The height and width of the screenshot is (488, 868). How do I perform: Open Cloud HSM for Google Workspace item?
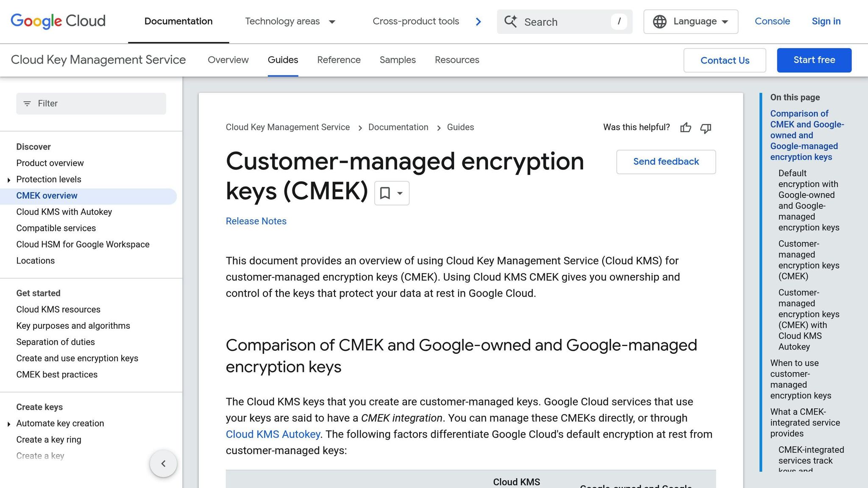point(83,244)
